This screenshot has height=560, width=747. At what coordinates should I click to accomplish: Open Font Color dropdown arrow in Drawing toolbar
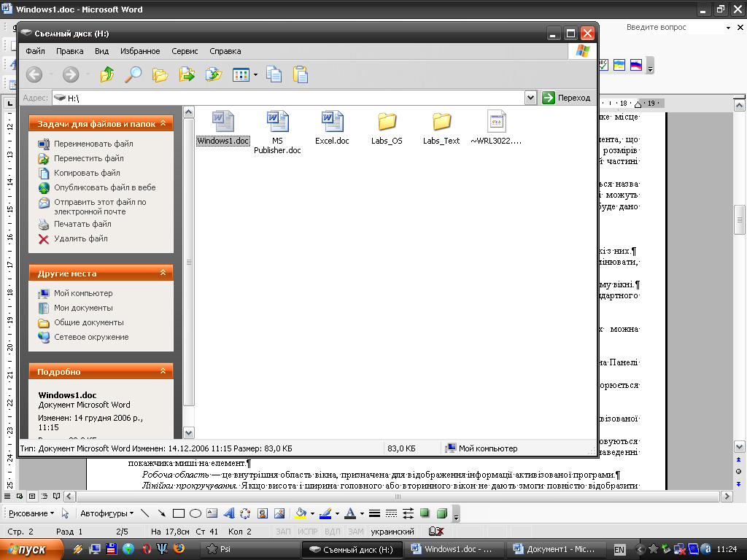(362, 514)
